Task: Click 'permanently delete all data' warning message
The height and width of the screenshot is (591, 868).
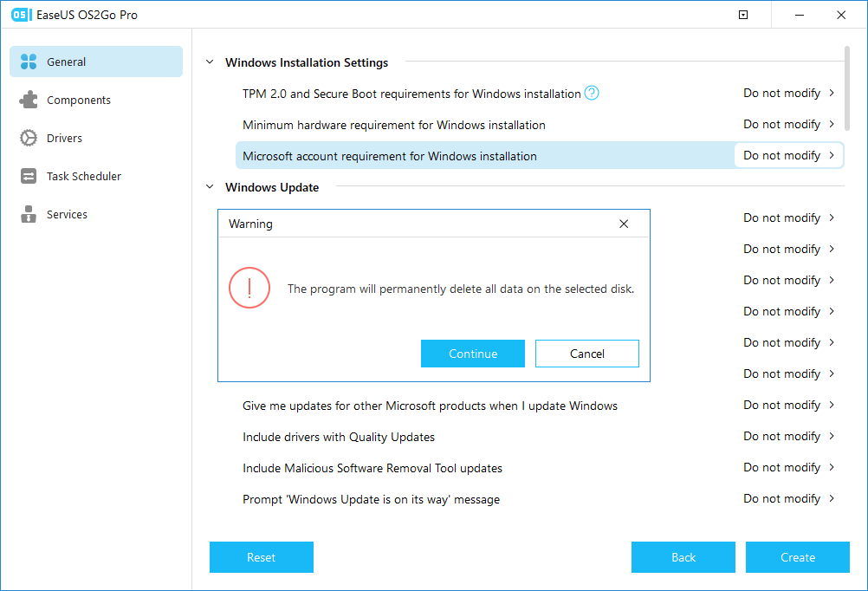Action: coord(461,289)
